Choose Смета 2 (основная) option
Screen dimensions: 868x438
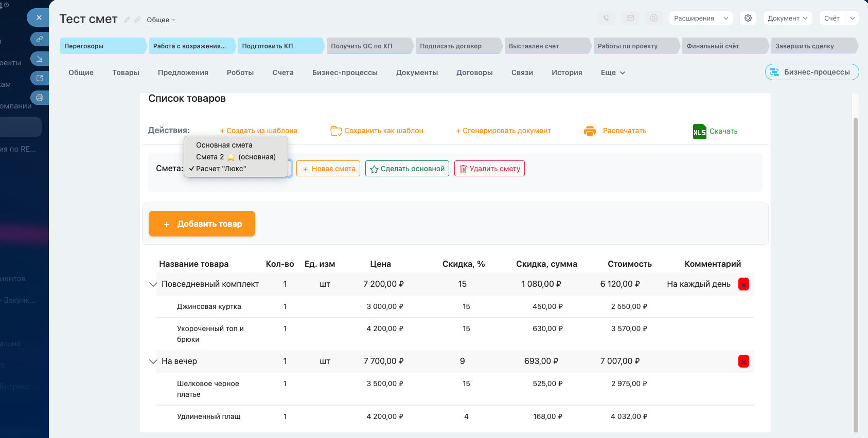click(x=236, y=157)
